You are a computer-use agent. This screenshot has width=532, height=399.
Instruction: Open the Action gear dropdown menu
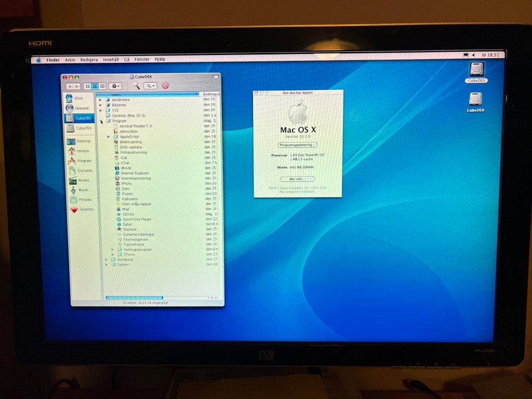pyautogui.click(x=115, y=86)
